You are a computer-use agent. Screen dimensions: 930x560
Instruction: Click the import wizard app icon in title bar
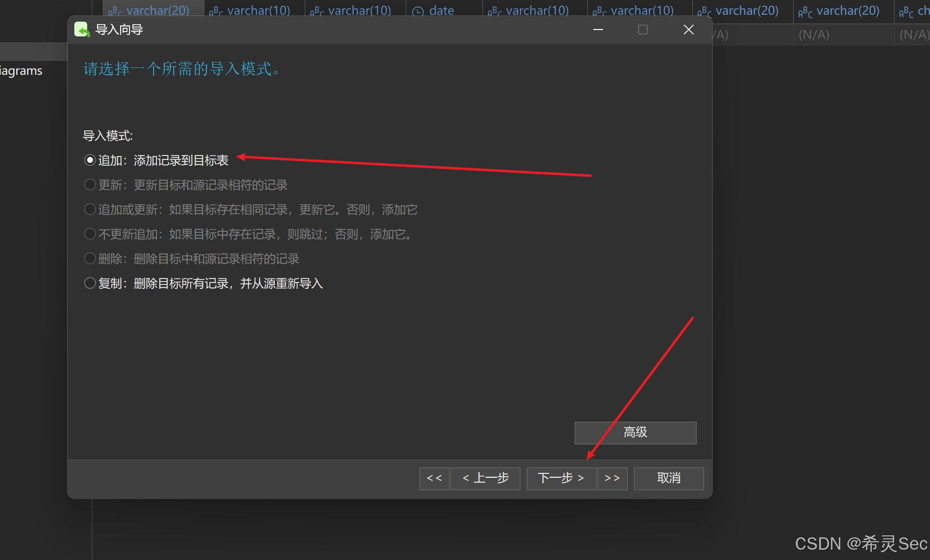point(82,30)
